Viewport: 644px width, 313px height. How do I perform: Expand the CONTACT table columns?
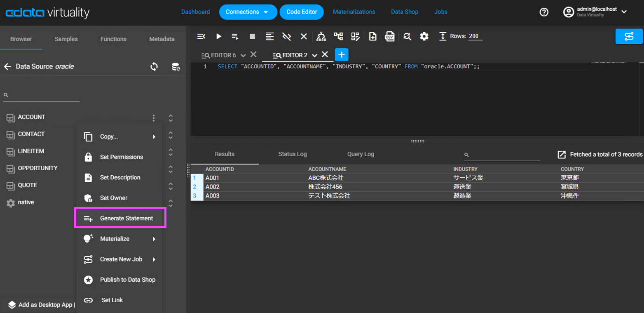(171, 135)
